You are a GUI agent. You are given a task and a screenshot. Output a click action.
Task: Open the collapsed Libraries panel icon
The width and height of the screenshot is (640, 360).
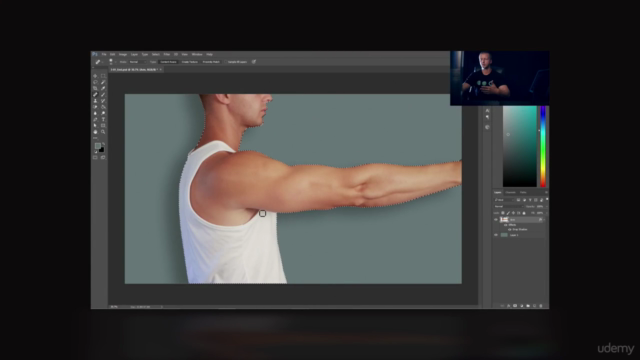[x=487, y=127]
